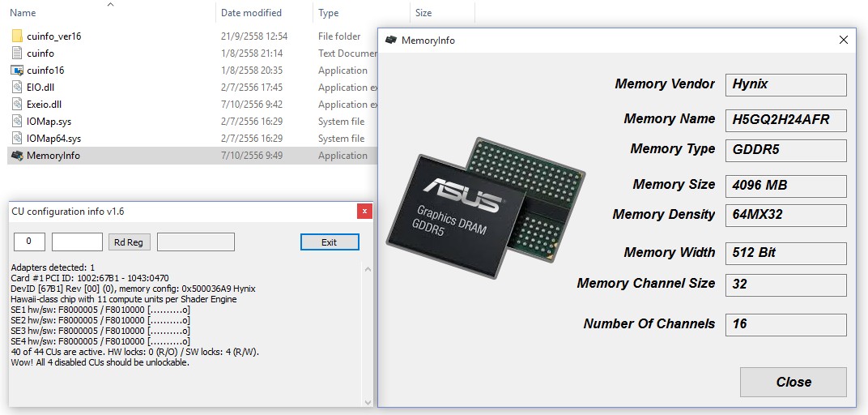Screen dimensions: 868x415
Task: Click the empty register input field
Action: tap(77, 242)
